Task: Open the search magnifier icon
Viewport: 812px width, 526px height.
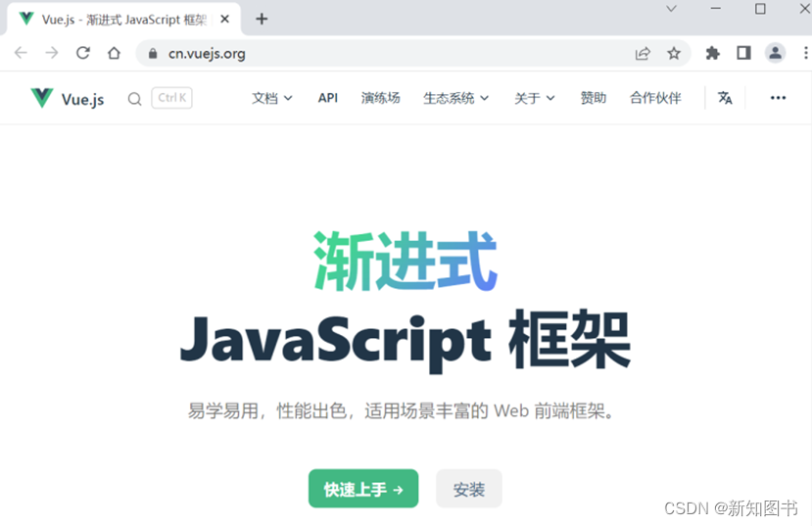Action: click(x=134, y=98)
